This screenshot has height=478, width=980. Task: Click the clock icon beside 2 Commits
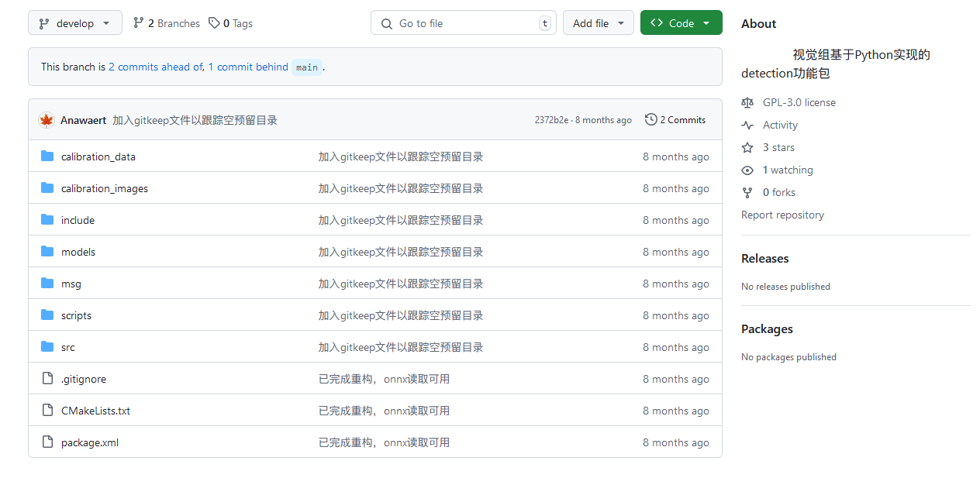pyautogui.click(x=650, y=120)
